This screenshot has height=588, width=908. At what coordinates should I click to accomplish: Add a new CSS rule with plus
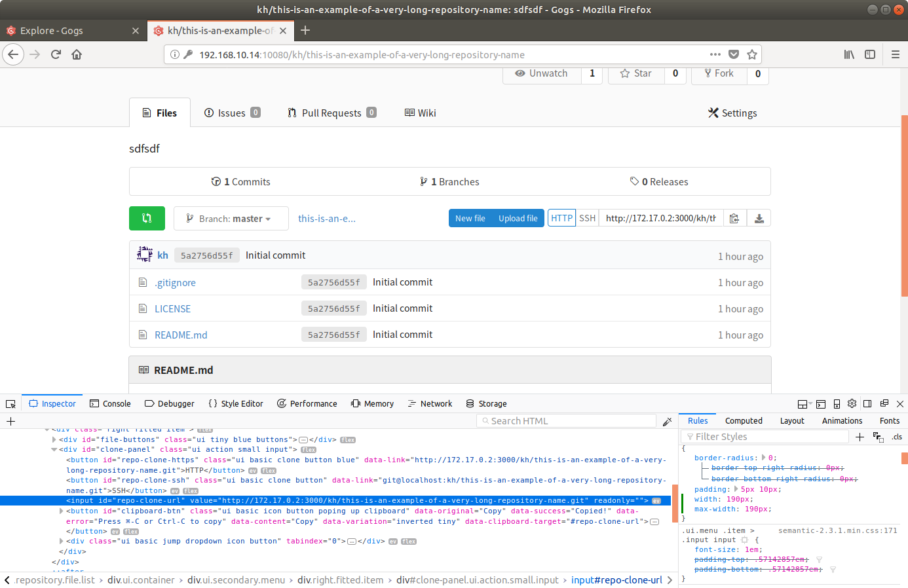point(860,437)
